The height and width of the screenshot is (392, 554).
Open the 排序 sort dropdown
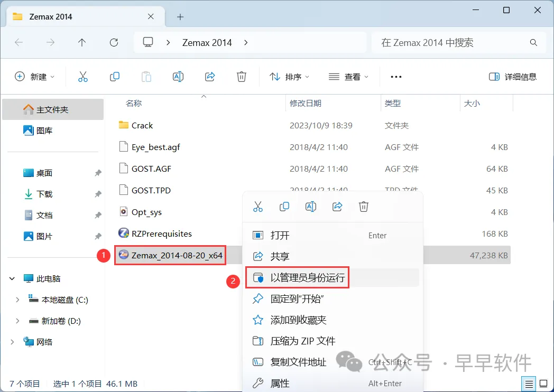[x=289, y=77]
